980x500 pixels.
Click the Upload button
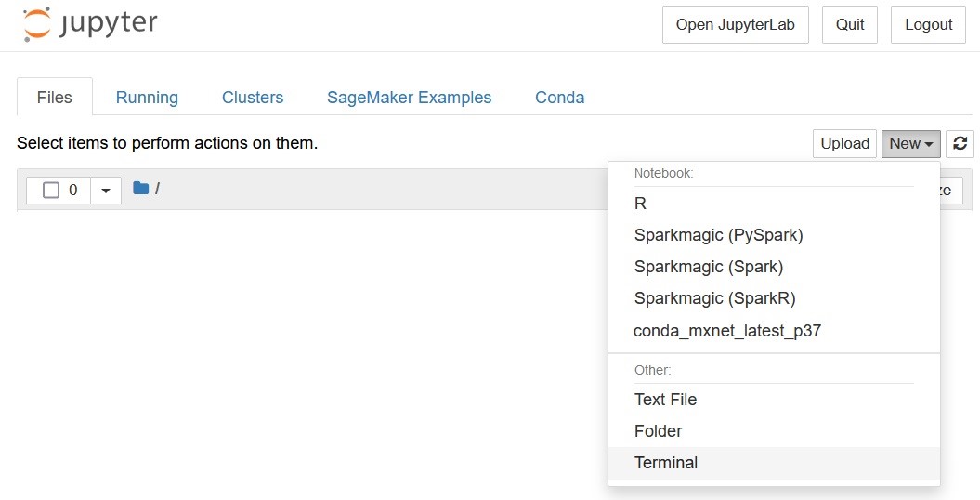[844, 144]
